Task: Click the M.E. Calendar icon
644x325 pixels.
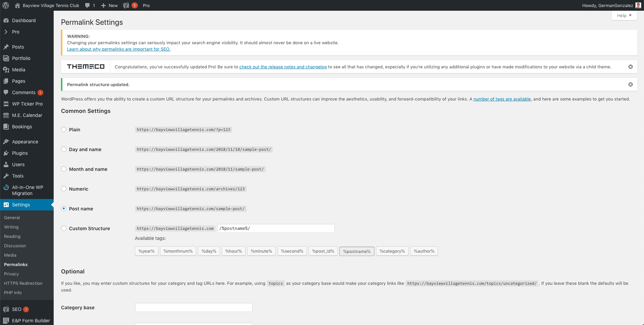Action: (6, 115)
